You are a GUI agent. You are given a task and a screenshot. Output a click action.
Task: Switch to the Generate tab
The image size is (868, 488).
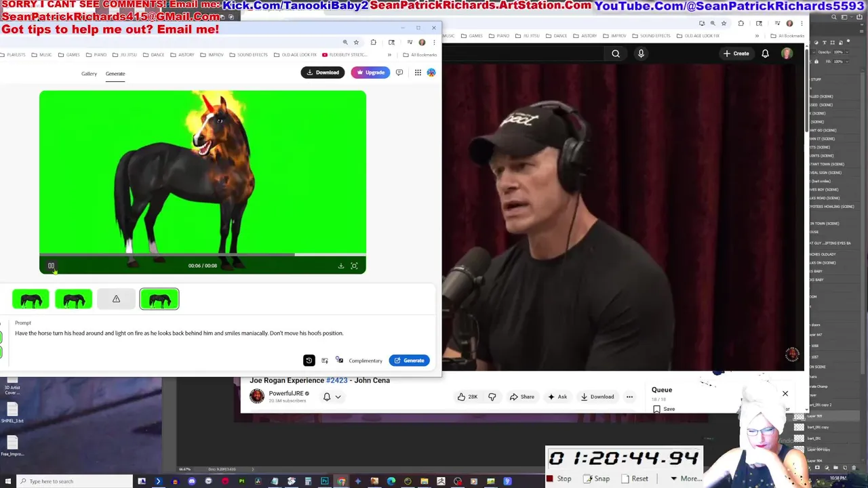115,73
